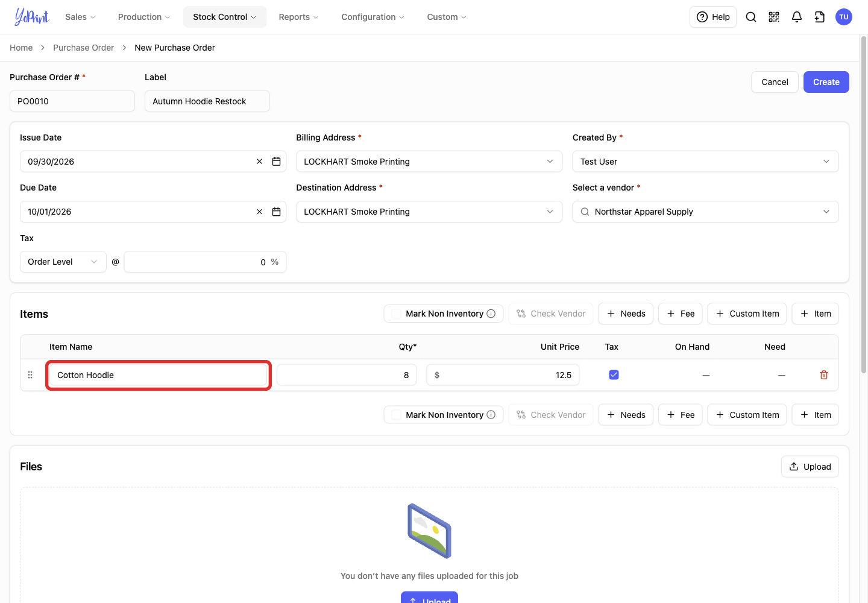Toggle the bottom Mark Non Inventory checkbox
Image resolution: width=868 pixels, height=603 pixels.
[x=397, y=415]
